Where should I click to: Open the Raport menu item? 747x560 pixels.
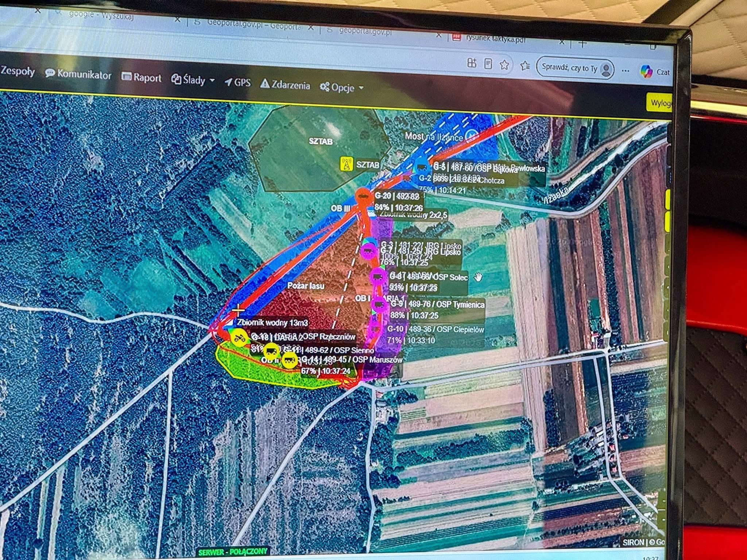[x=142, y=77]
